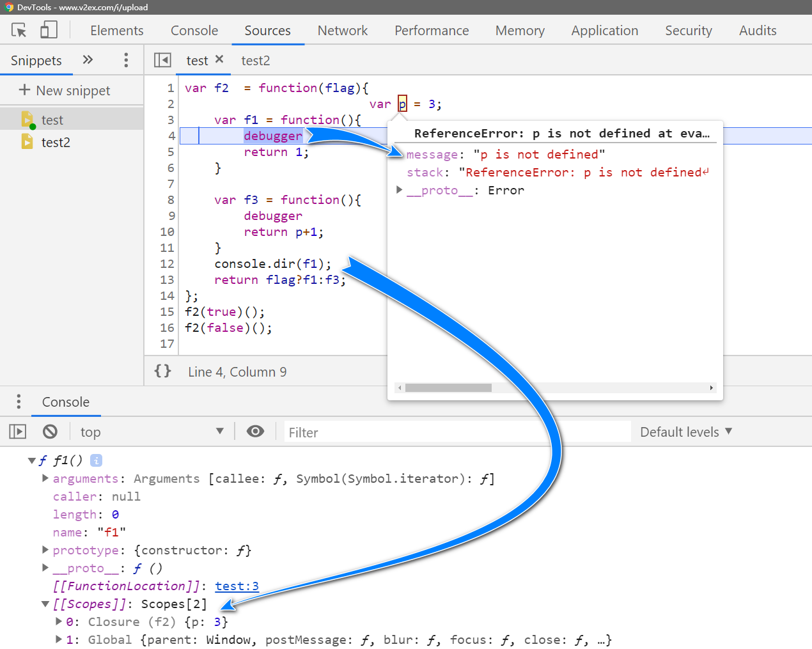812x649 pixels.
Task: Click the New snippet button
Action: (x=65, y=90)
